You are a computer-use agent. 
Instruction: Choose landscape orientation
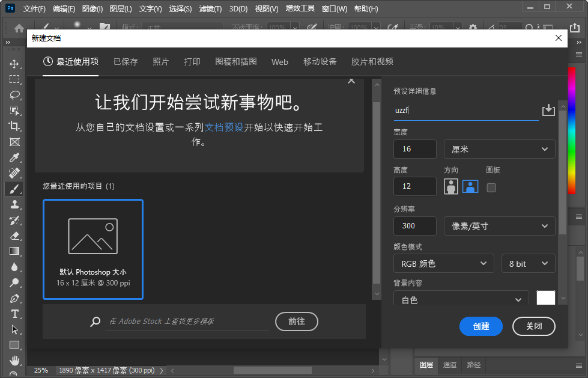click(470, 186)
